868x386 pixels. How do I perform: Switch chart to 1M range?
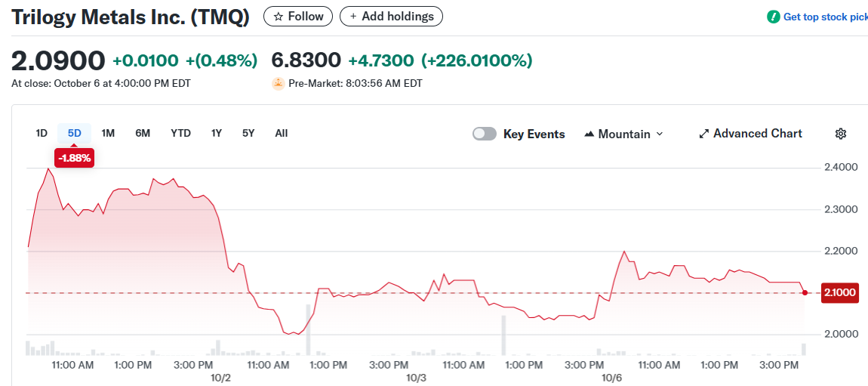point(108,133)
